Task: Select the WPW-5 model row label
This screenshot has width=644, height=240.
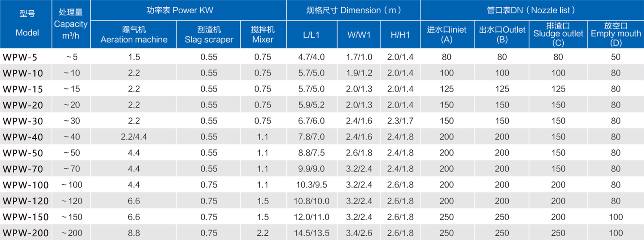Action: click(x=20, y=57)
